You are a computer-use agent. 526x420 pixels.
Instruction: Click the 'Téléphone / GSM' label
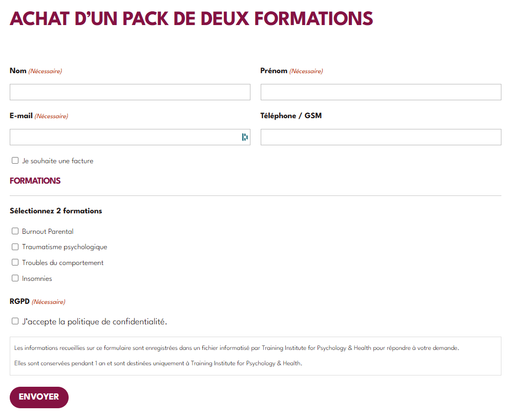[291, 116]
